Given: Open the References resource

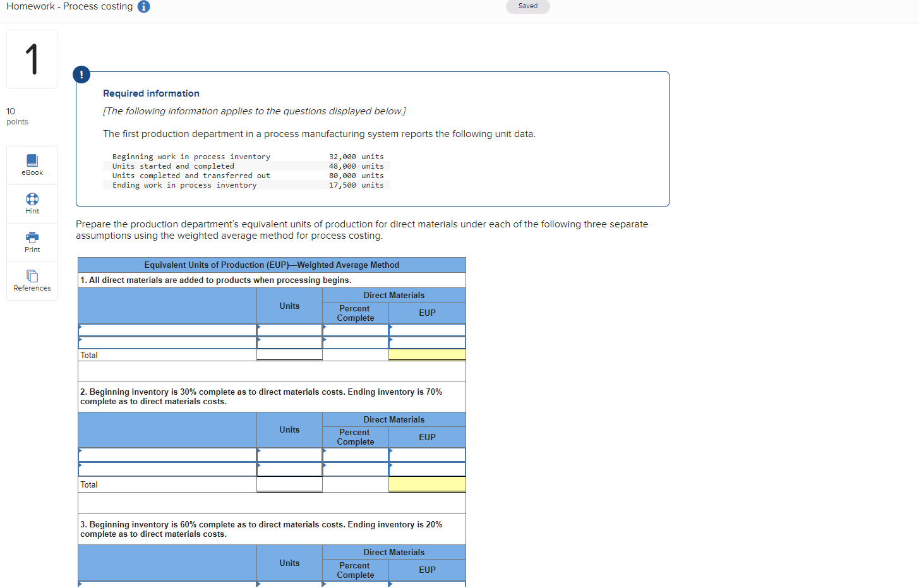Looking at the screenshot, I should [x=32, y=280].
